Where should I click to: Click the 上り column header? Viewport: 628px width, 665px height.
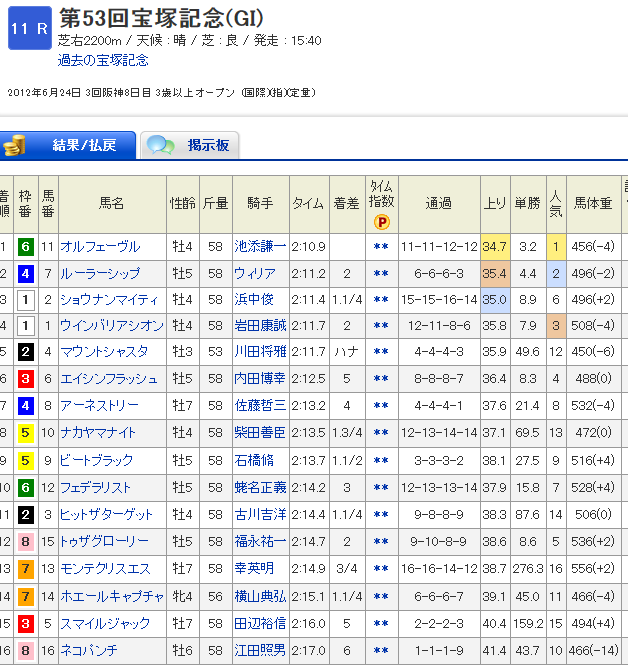pyautogui.click(x=495, y=204)
